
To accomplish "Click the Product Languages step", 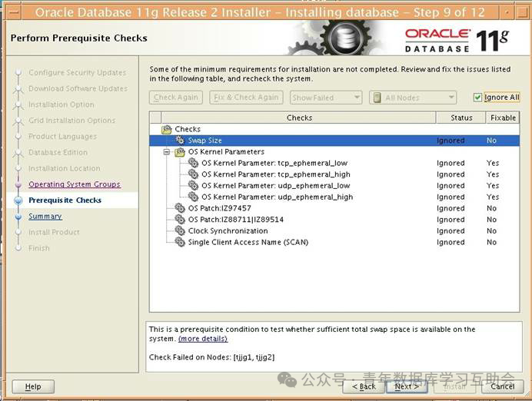I will pos(62,136).
